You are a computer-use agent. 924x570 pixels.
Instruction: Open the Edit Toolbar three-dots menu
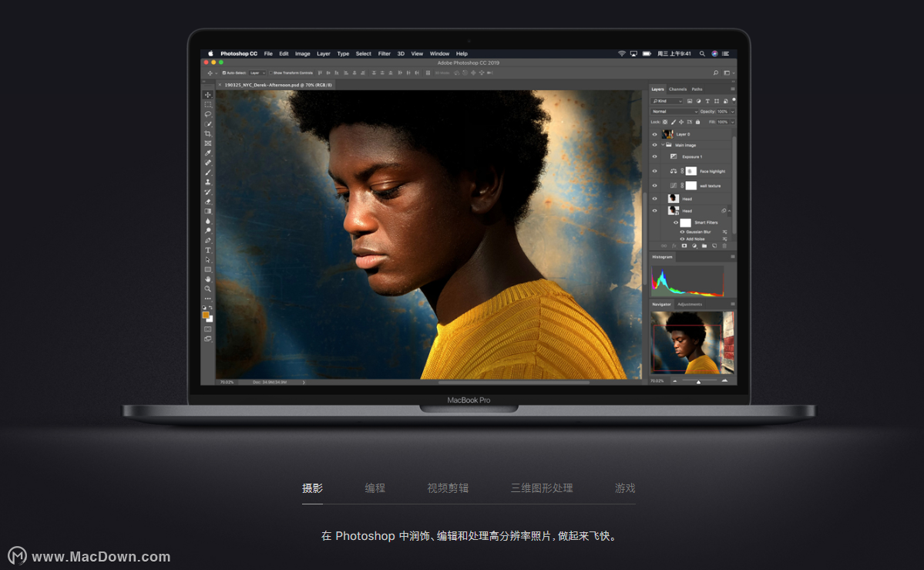pyautogui.click(x=207, y=298)
